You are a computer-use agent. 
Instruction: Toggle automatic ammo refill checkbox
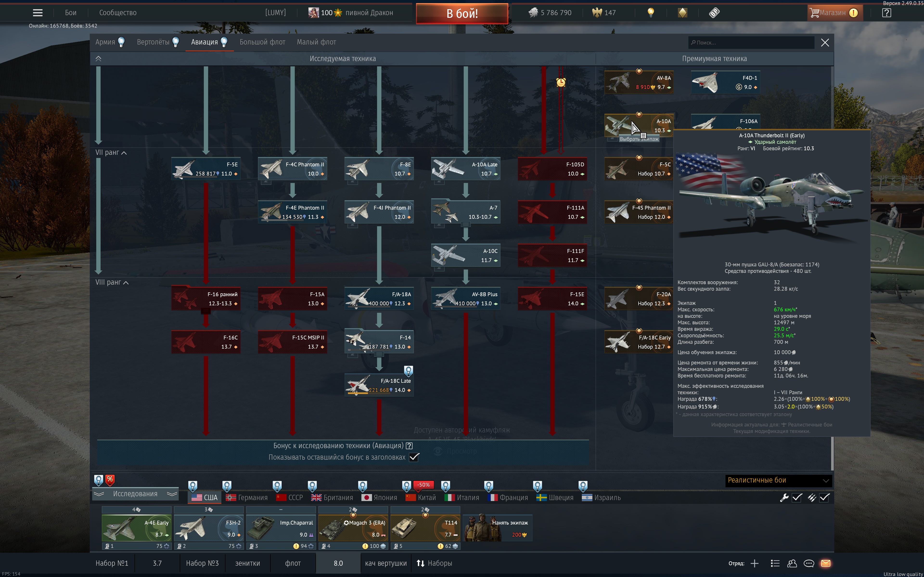click(824, 497)
